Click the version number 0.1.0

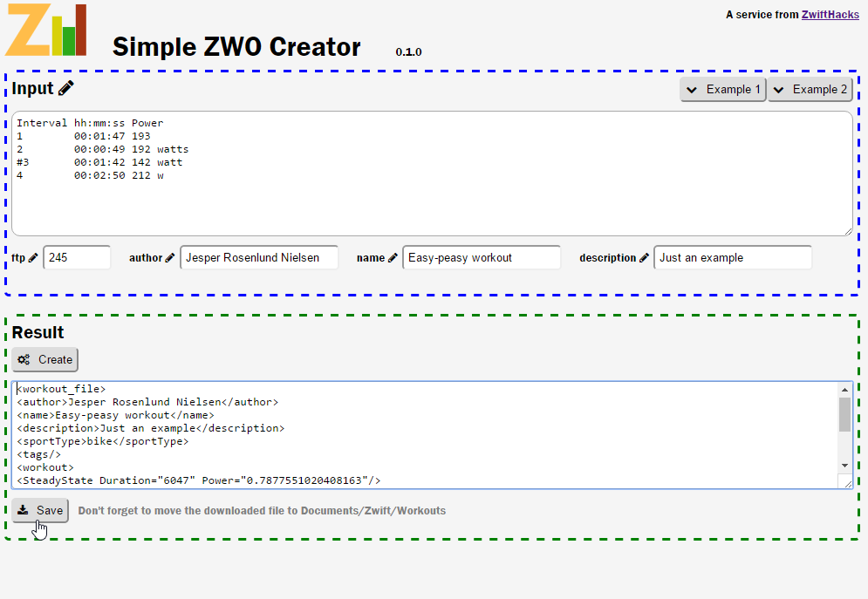click(x=408, y=52)
